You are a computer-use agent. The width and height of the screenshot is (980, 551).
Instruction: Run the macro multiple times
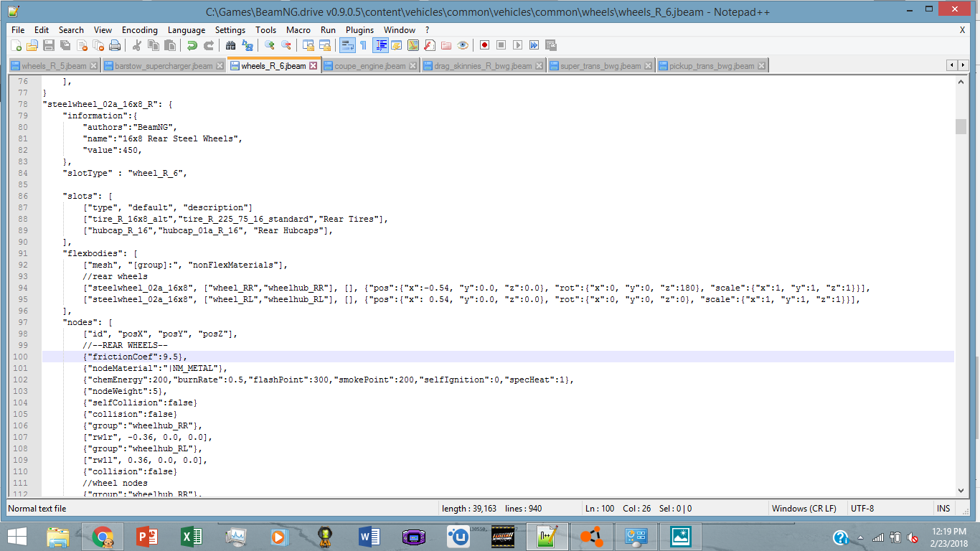point(534,45)
